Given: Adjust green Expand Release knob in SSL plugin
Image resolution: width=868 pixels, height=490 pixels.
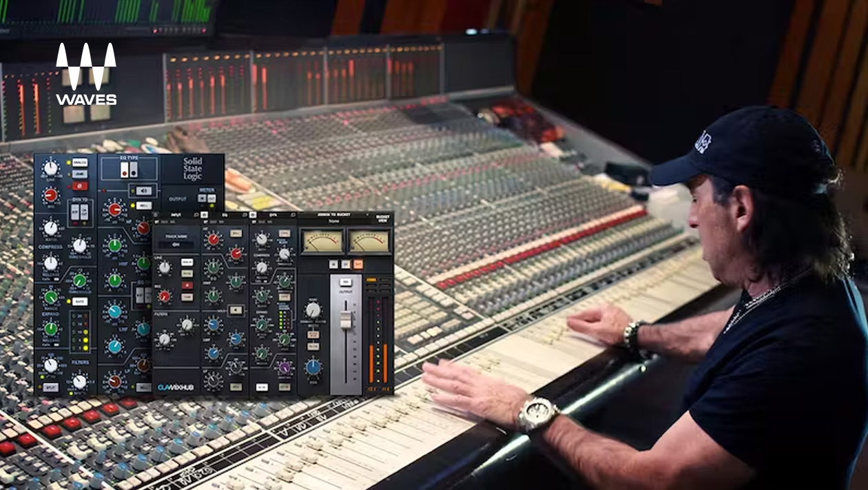Looking at the screenshot, I should [51, 329].
